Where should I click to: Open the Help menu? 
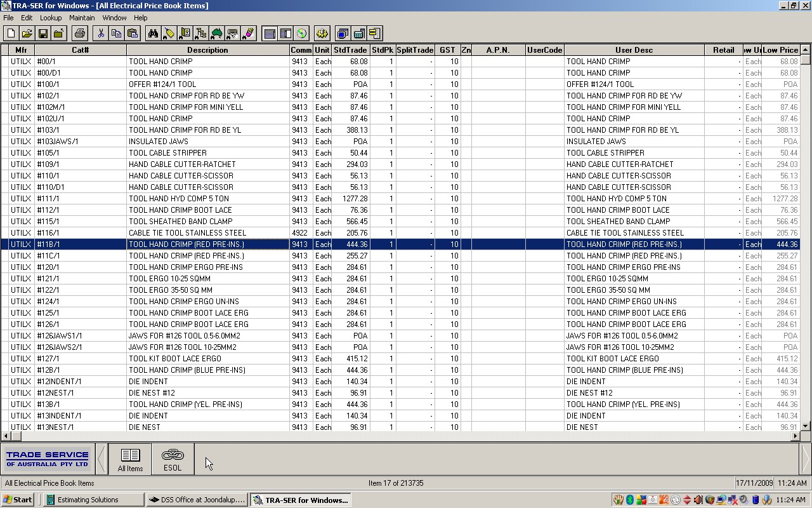coord(141,18)
